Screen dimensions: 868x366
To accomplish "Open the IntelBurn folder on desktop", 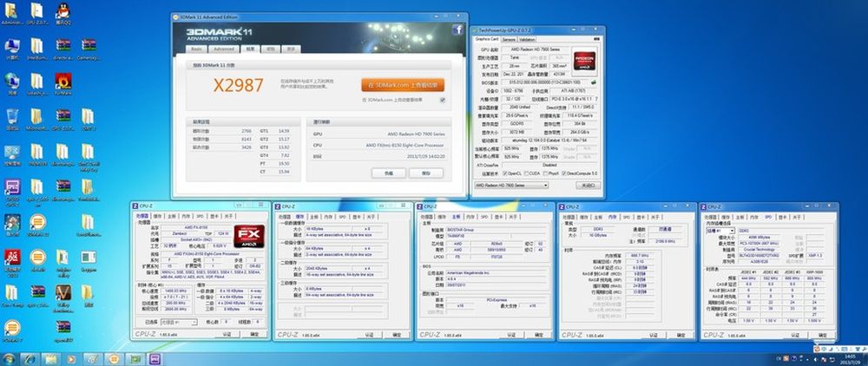I will (x=36, y=49).
